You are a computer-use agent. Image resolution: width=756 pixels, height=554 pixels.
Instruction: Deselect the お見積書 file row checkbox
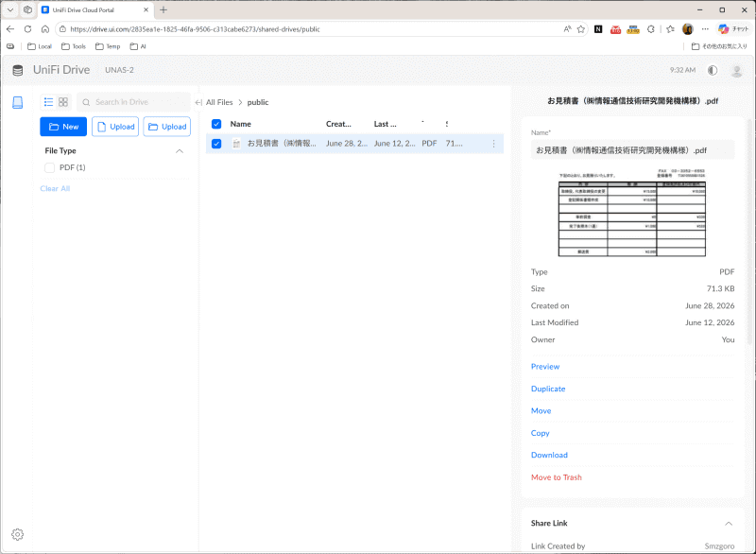tap(216, 144)
